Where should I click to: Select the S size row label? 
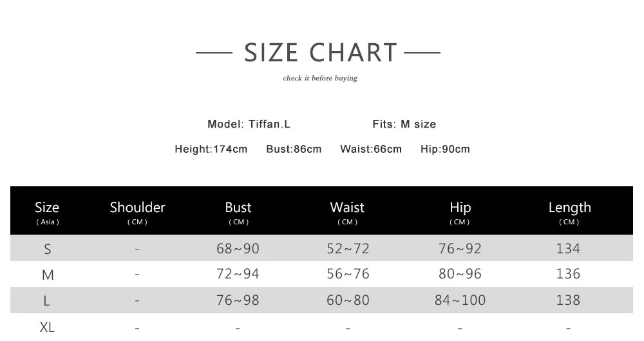tap(47, 249)
